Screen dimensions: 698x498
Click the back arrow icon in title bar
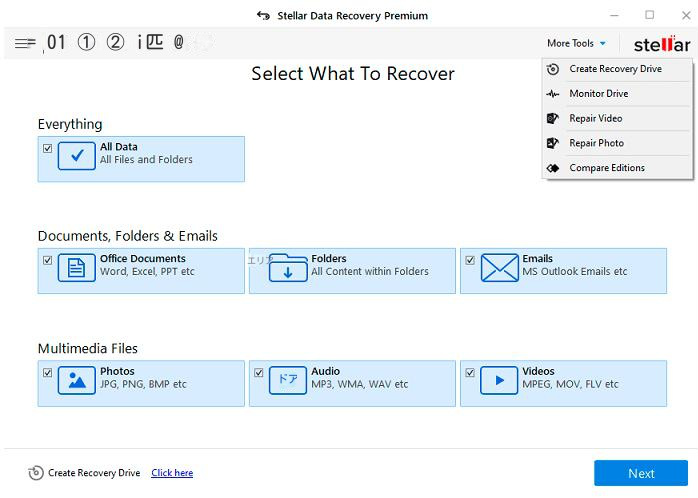coord(263,16)
